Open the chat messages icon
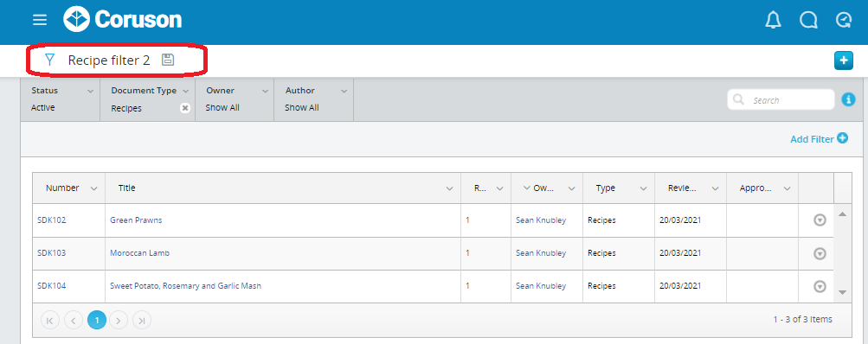 (x=808, y=21)
